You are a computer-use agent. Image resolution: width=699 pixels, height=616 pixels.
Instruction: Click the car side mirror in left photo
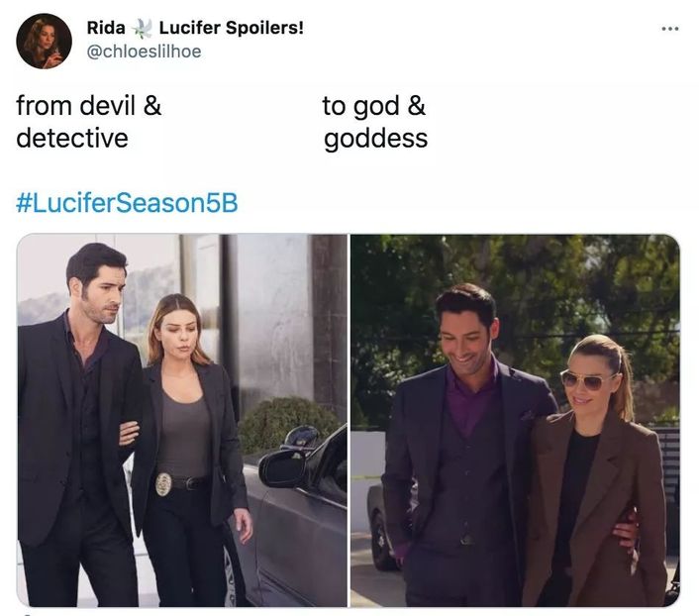tap(282, 468)
